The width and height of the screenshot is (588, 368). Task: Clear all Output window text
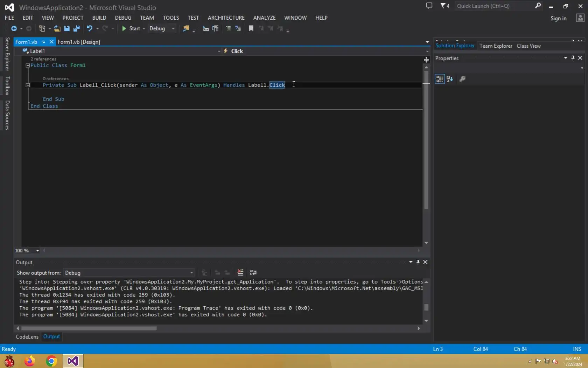pyautogui.click(x=240, y=273)
